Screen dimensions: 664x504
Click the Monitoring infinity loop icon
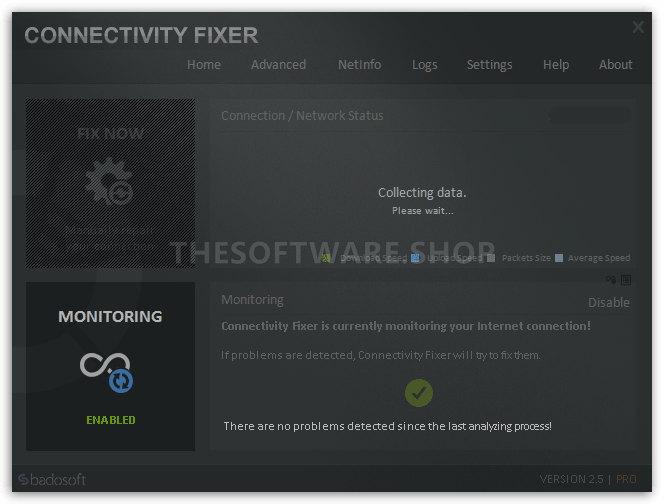tap(107, 369)
